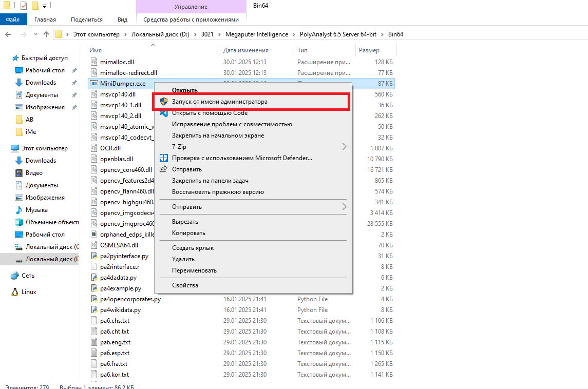This screenshot has width=588, height=389.
Task: Select Запуск от имени администратора menu item
Action: point(251,102)
